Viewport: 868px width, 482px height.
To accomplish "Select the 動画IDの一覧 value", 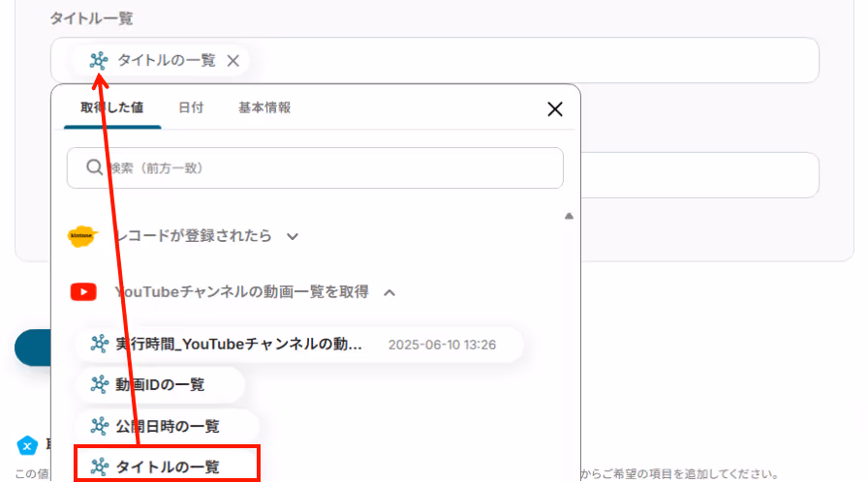I will (160, 384).
